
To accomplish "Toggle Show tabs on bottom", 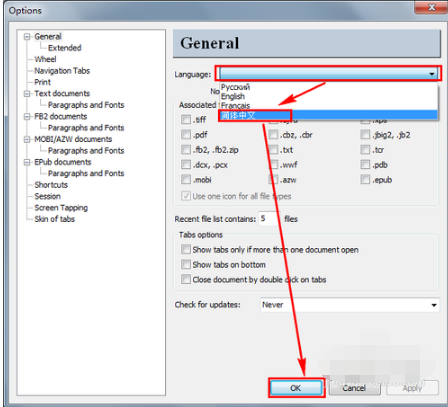I will pos(186,265).
